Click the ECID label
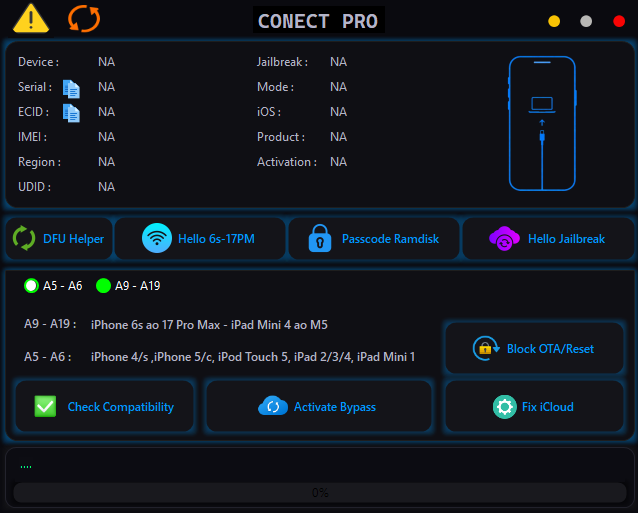 [33, 112]
